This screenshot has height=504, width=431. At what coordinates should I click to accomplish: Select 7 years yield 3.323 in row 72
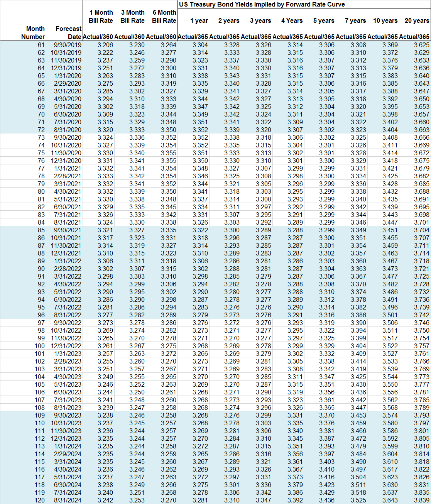(358, 130)
